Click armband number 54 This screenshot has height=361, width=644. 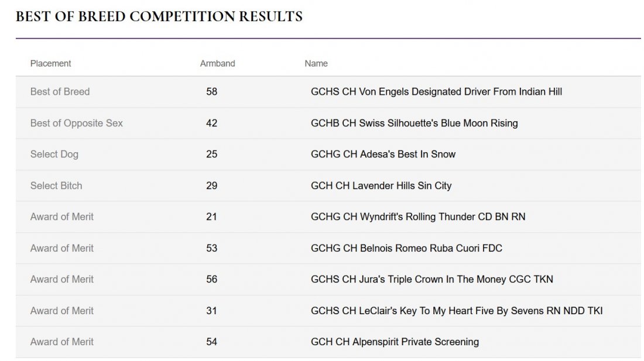(211, 342)
